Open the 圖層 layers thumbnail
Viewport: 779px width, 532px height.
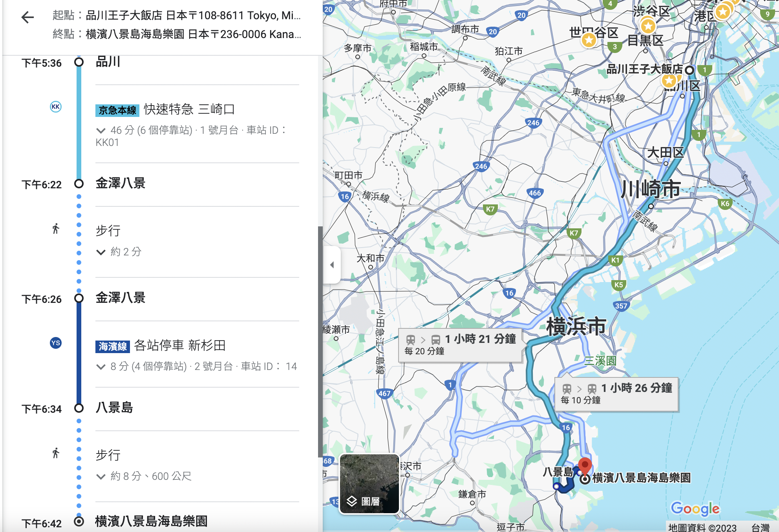click(369, 484)
